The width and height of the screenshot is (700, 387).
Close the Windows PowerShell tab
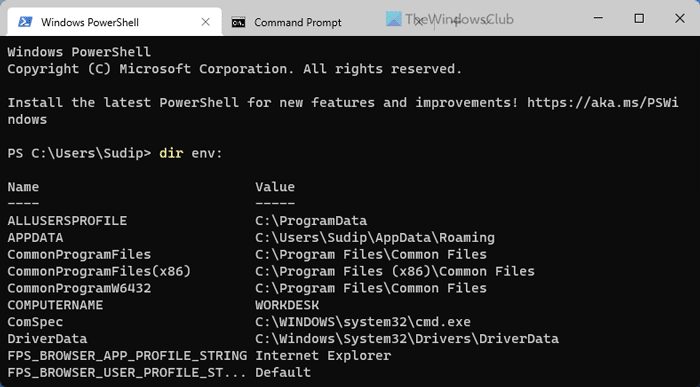click(205, 22)
